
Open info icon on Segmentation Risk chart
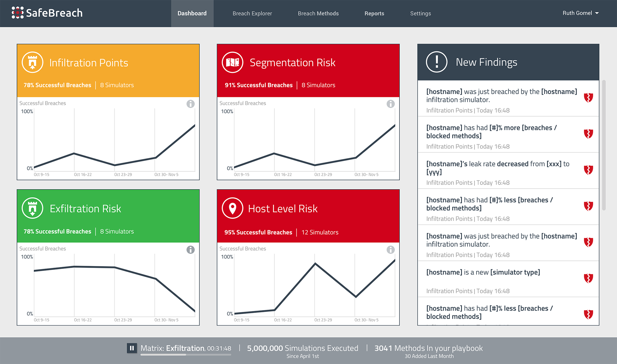(390, 104)
